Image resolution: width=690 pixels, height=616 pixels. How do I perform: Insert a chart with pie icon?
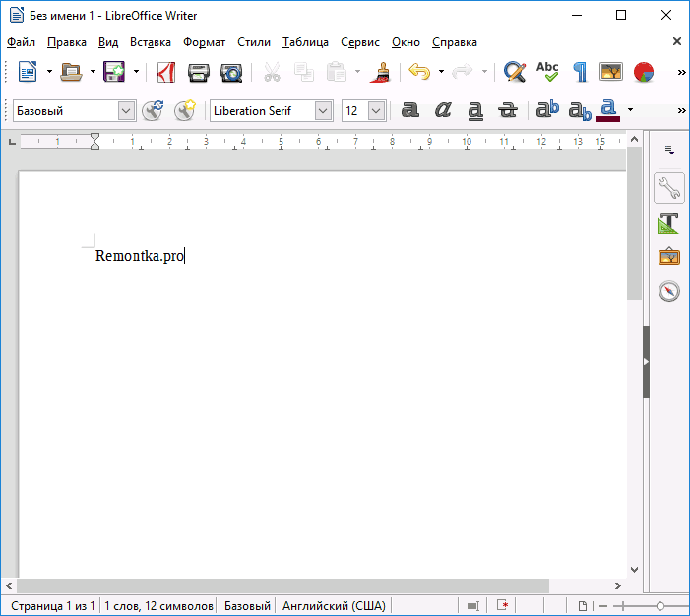[x=644, y=72]
